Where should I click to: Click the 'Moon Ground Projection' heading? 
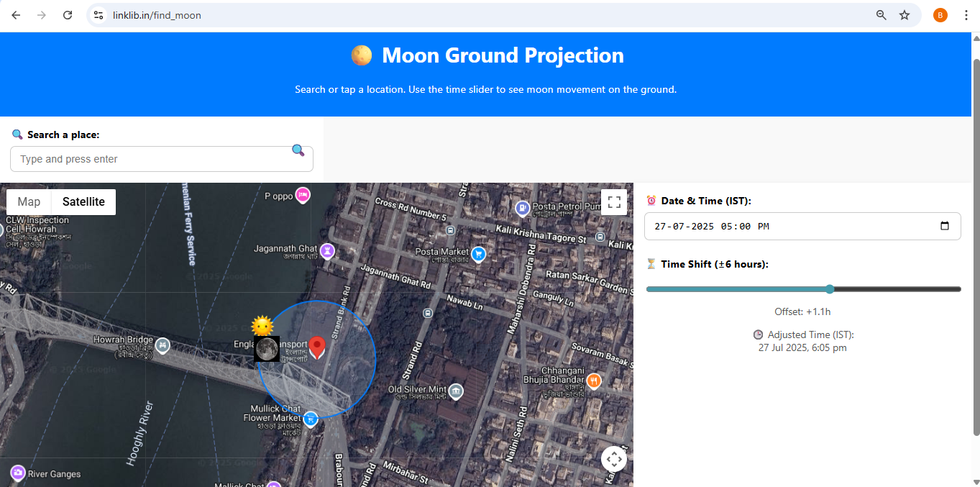(x=503, y=55)
